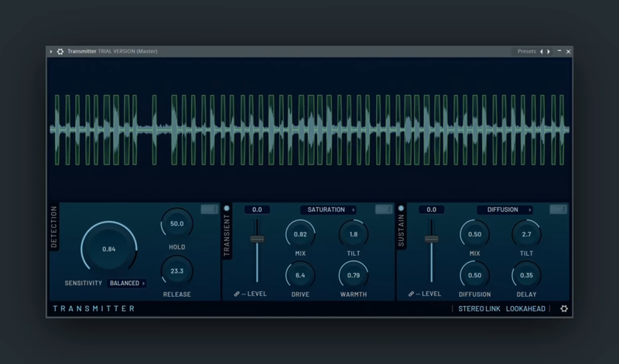Click the Drive knob showing 6.4
The height and width of the screenshot is (364, 619).
(300, 275)
